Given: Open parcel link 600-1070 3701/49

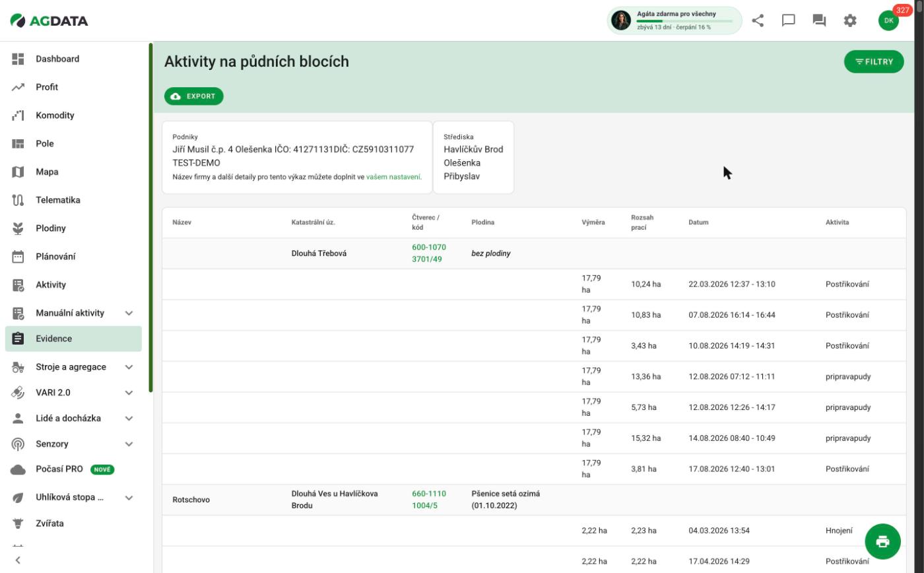Looking at the screenshot, I should point(429,253).
